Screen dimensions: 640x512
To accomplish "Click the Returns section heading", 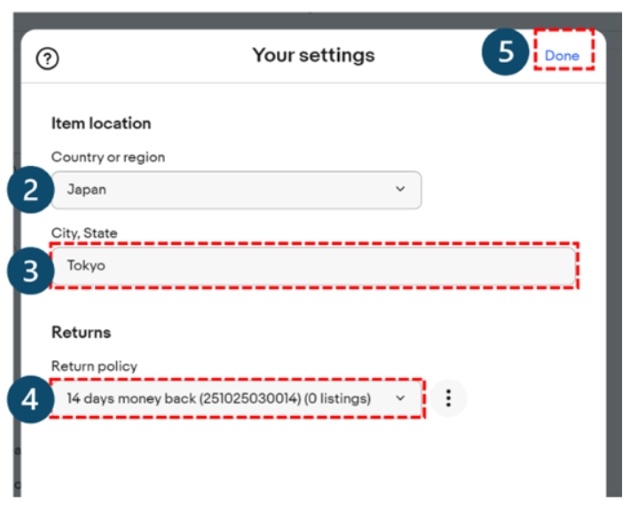I will [x=81, y=332].
